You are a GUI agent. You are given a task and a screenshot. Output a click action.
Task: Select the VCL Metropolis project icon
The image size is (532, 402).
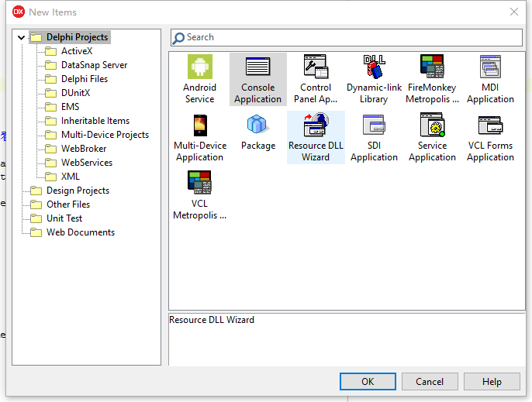(x=199, y=182)
